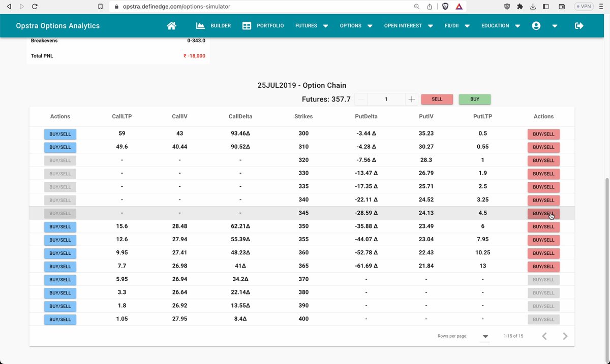Open the Rows per page selector
The height and width of the screenshot is (364, 610).
pos(485,336)
